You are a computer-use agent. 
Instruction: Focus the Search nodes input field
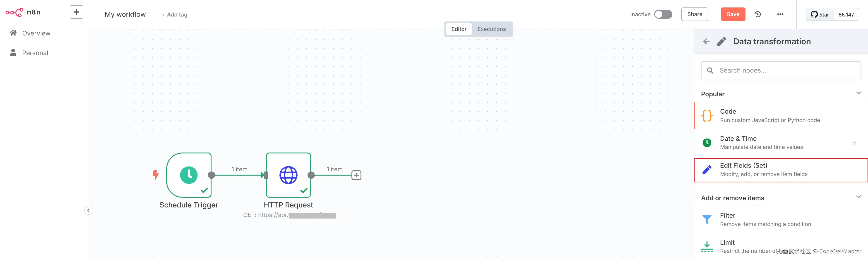click(785, 70)
